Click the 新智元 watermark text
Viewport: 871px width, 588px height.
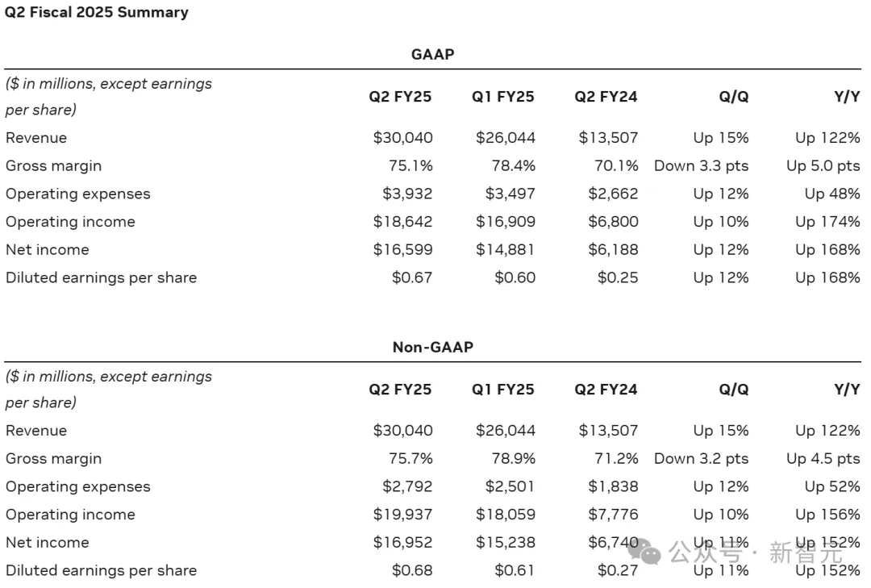click(x=806, y=553)
